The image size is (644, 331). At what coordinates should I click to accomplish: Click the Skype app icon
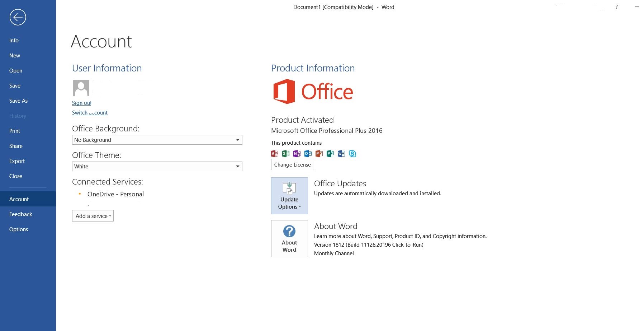[x=352, y=154]
